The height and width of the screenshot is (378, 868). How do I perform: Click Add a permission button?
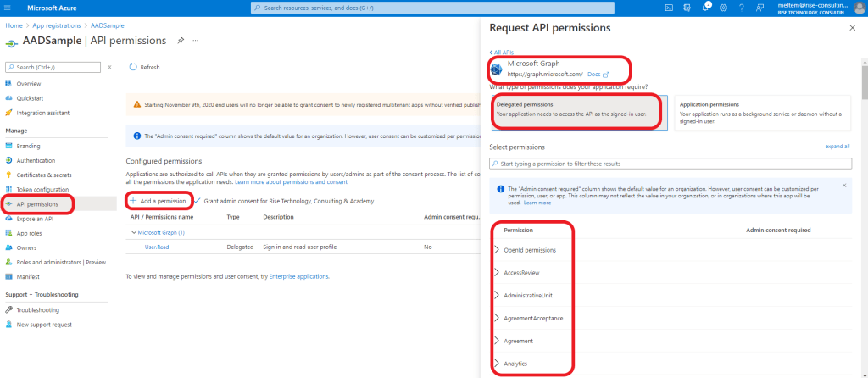158,201
